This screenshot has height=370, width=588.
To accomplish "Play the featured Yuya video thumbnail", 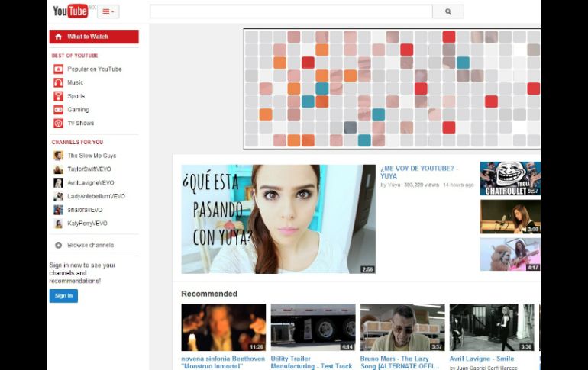I will click(x=278, y=219).
